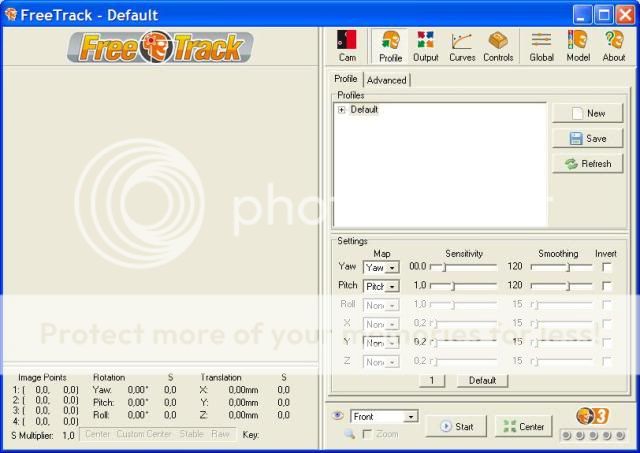
Task: Open the Pitch map dropdown
Action: [x=392, y=286]
